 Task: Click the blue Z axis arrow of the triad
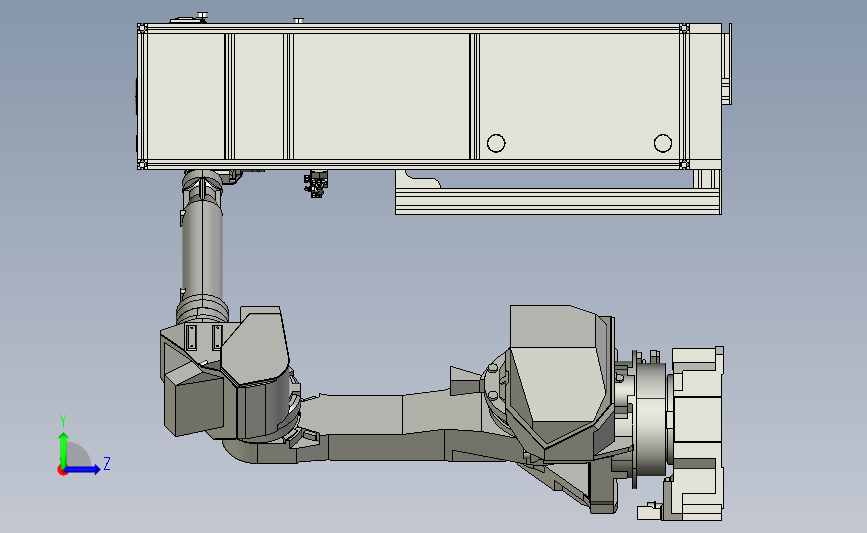tap(82, 470)
